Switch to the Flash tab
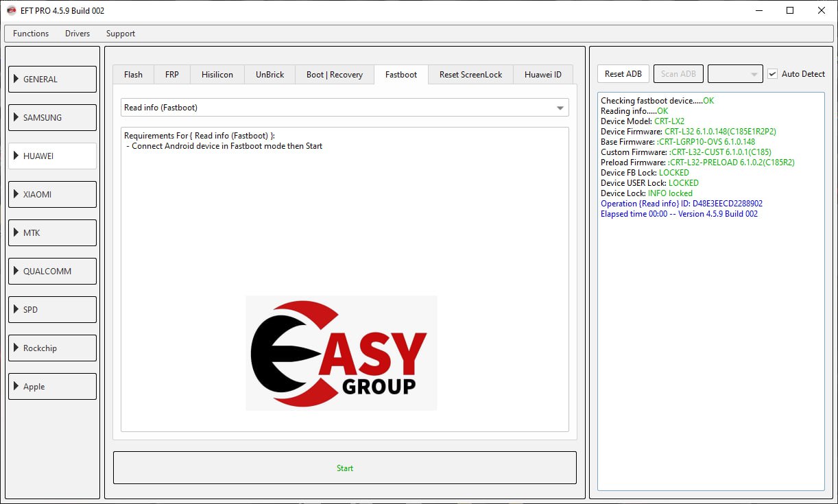Image resolution: width=838 pixels, height=504 pixels. (133, 75)
